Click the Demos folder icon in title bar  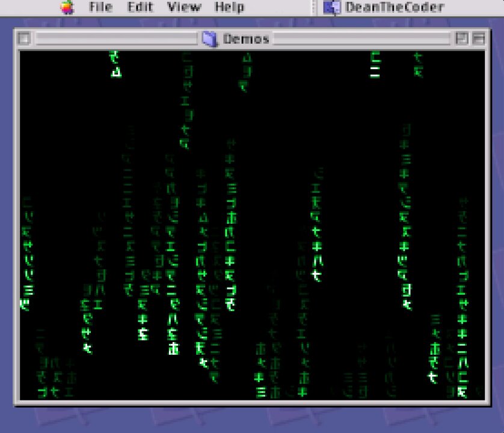point(210,39)
